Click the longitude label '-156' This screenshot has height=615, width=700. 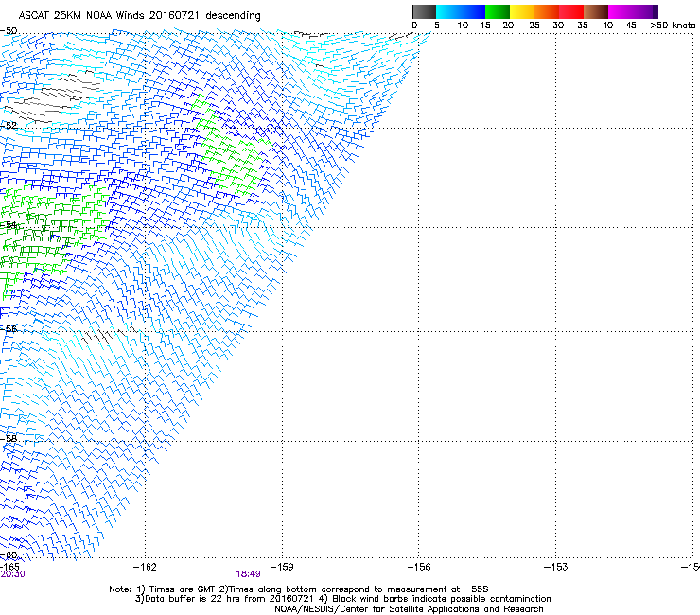(x=419, y=567)
